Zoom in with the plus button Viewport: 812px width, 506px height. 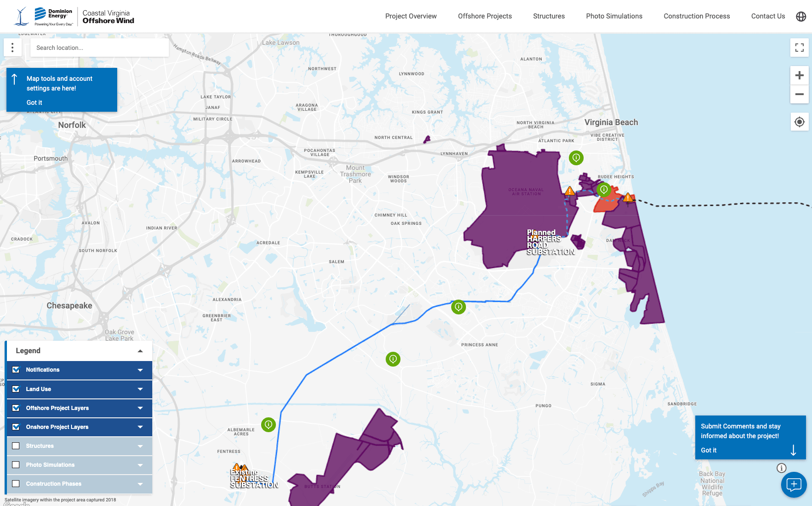tap(800, 75)
